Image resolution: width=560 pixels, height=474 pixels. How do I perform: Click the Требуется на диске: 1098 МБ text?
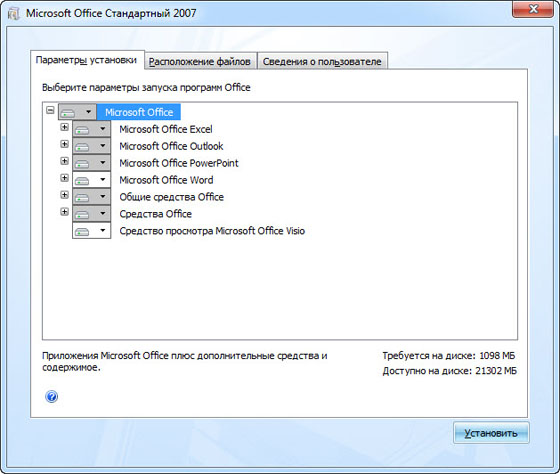click(x=449, y=356)
